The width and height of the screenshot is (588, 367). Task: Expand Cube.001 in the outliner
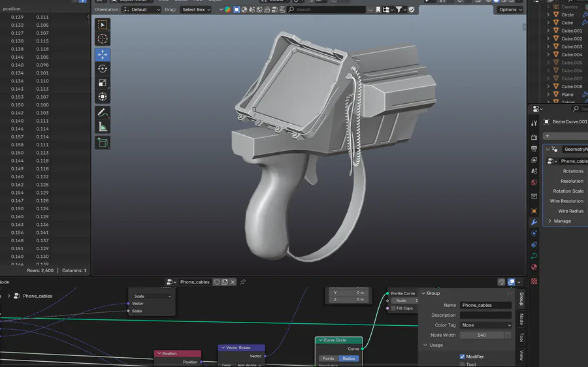click(x=548, y=31)
